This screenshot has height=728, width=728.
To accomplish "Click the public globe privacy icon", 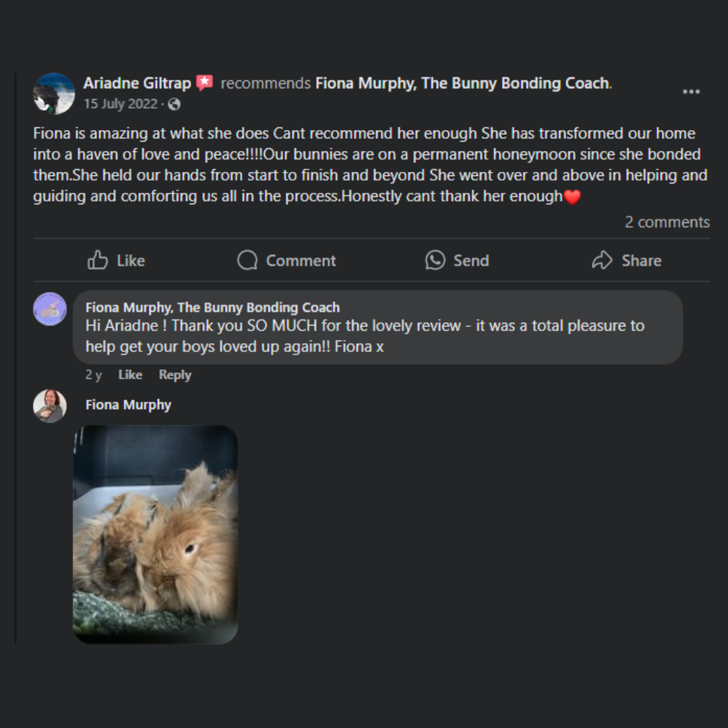I will click(175, 104).
